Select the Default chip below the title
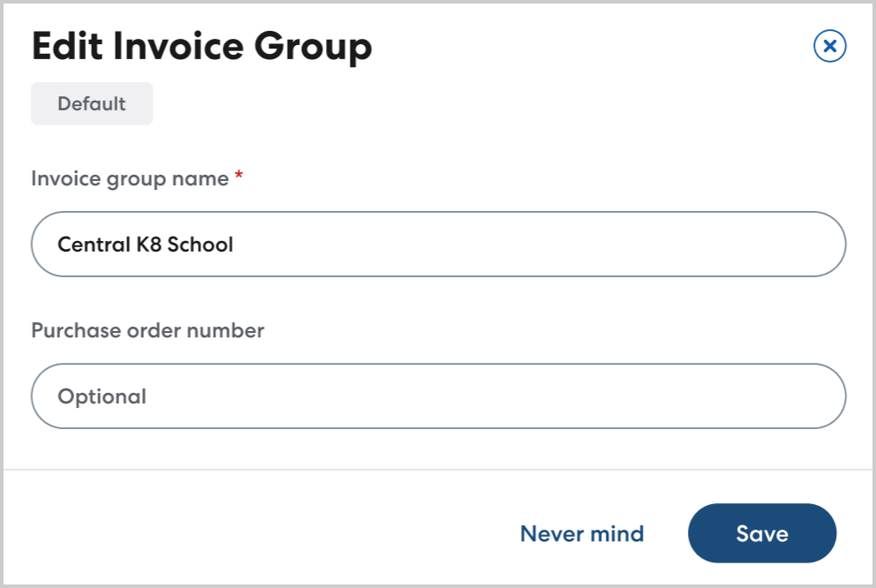Screen dimensions: 876x588 91,103
